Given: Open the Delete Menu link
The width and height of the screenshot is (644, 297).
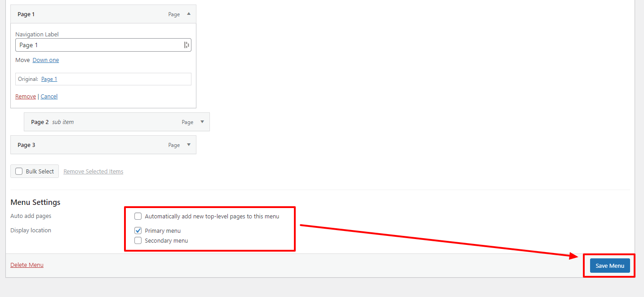Looking at the screenshot, I should pos(27,265).
